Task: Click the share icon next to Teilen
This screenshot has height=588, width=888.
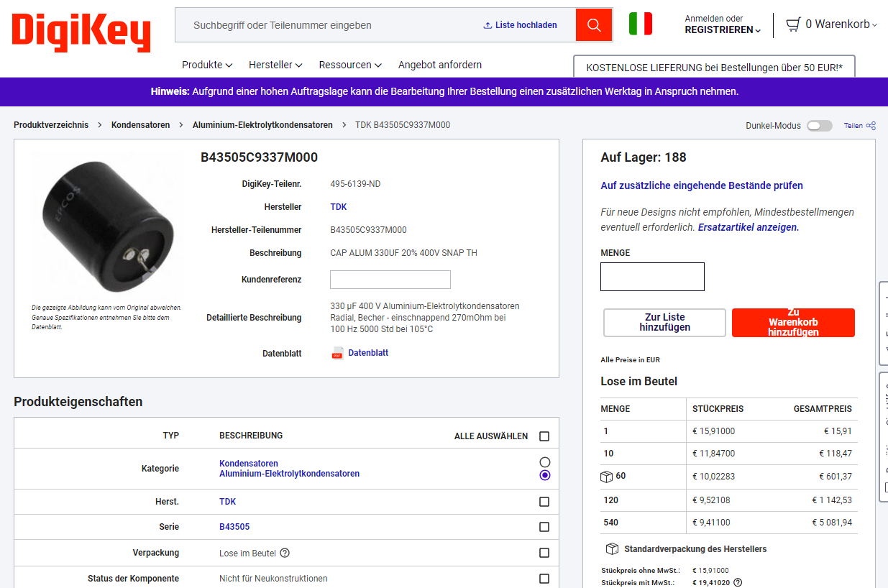Action: (871, 126)
